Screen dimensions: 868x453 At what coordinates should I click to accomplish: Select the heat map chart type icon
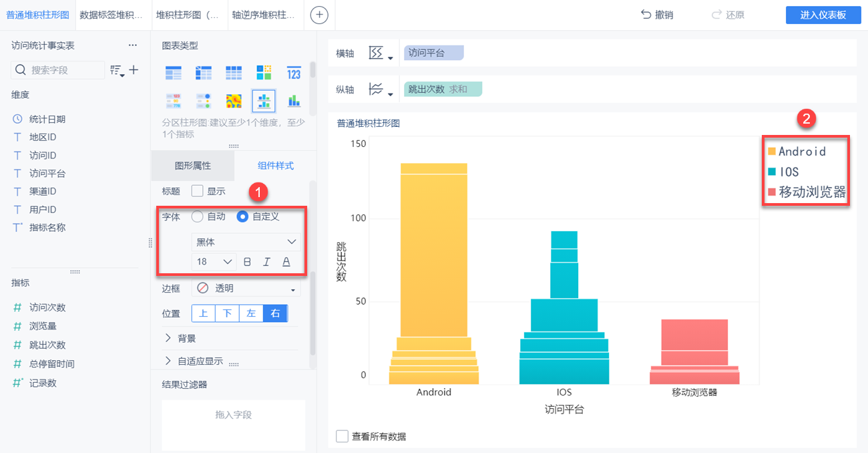tap(234, 101)
